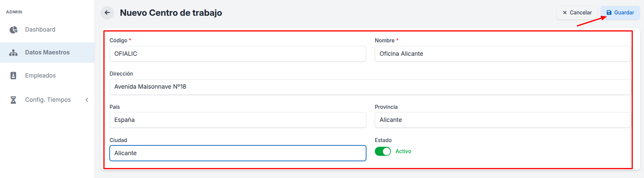This screenshot has width=644, height=178.
Task: Edit the Dirección address field
Action: point(370,87)
